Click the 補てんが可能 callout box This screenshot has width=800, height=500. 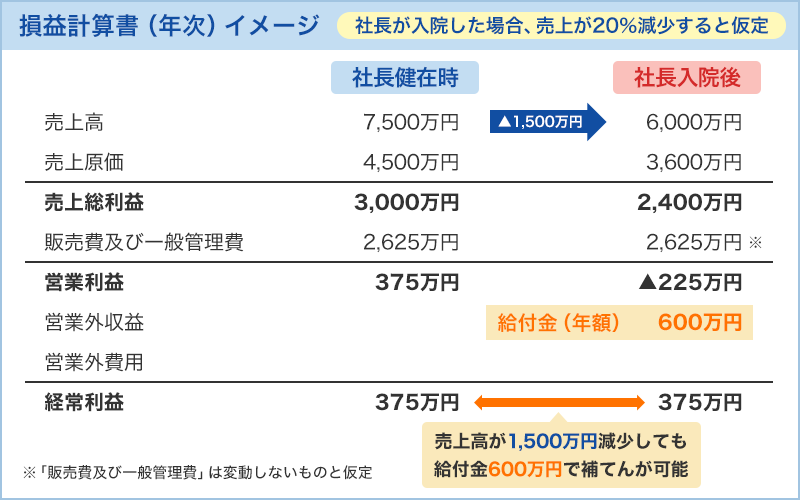[x=561, y=455]
